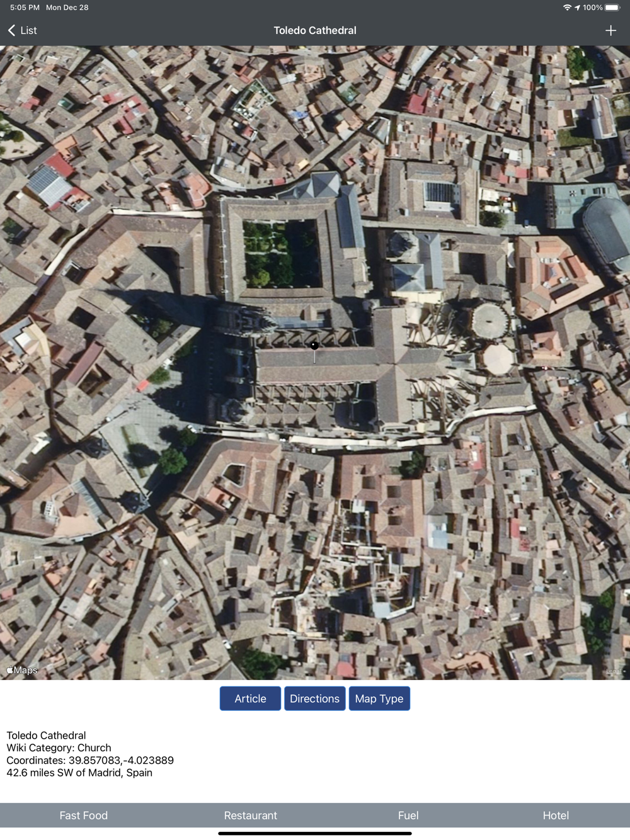Screen dimensions: 630x840
Task: Select the Fuel tab
Action: tap(408, 815)
